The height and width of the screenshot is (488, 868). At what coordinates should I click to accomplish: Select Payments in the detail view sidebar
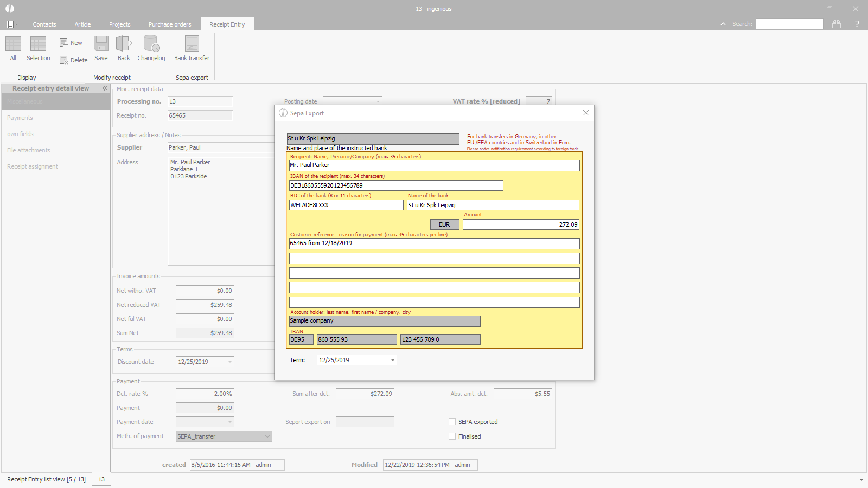(20, 118)
